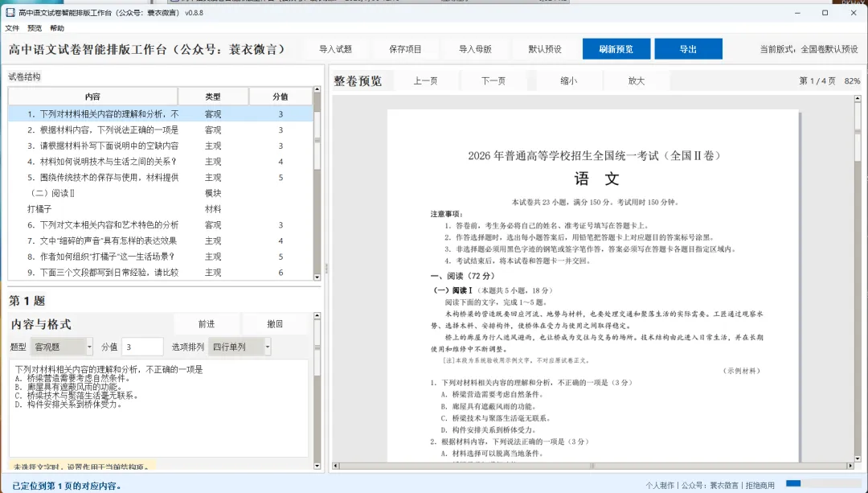The width and height of the screenshot is (868, 493).
Task: Click the 默认预设 button
Action: 545,49
